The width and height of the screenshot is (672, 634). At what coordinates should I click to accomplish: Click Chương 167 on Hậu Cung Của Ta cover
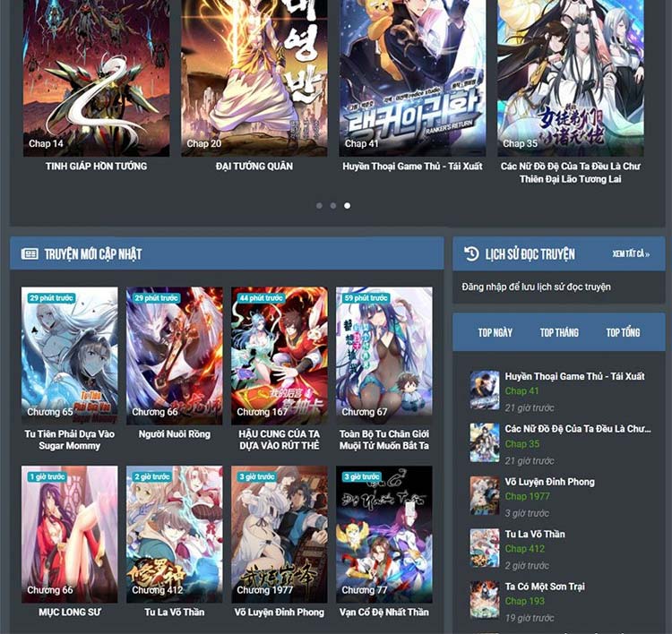click(x=263, y=412)
